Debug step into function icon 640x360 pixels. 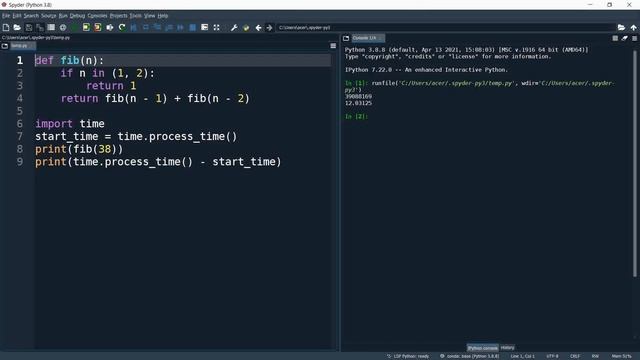157,27
